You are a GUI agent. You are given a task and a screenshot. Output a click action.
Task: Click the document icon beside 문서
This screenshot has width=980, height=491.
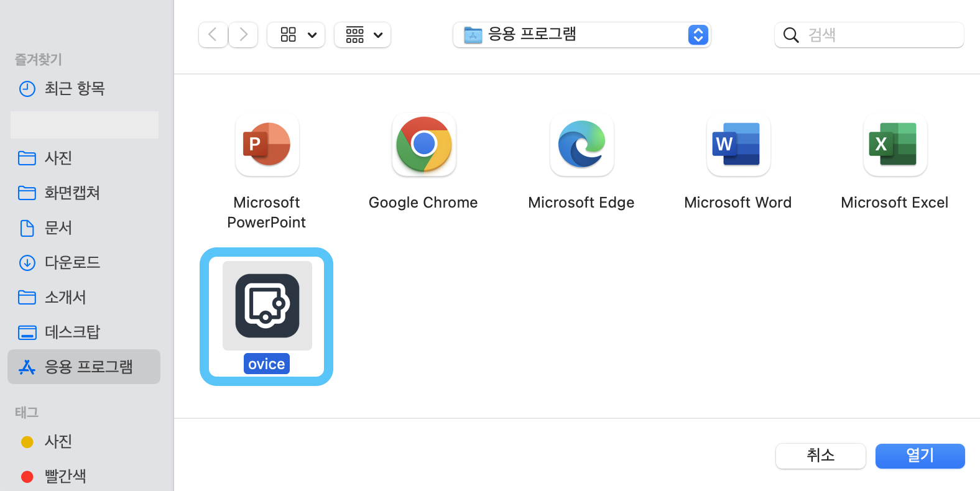(x=27, y=228)
